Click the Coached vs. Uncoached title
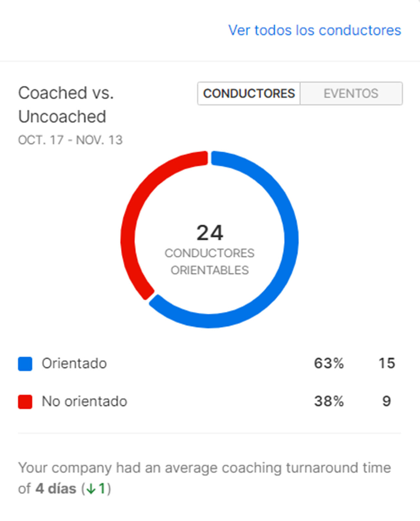This screenshot has height=521, width=420. coord(66,104)
